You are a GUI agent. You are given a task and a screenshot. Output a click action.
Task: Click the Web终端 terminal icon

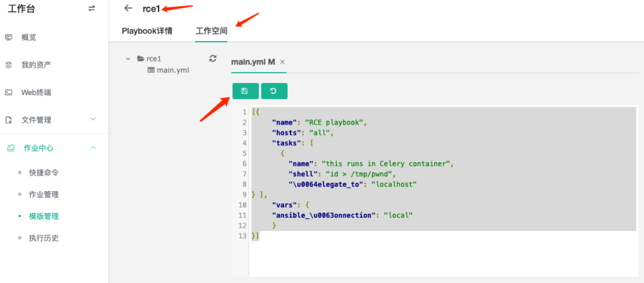tap(9, 93)
